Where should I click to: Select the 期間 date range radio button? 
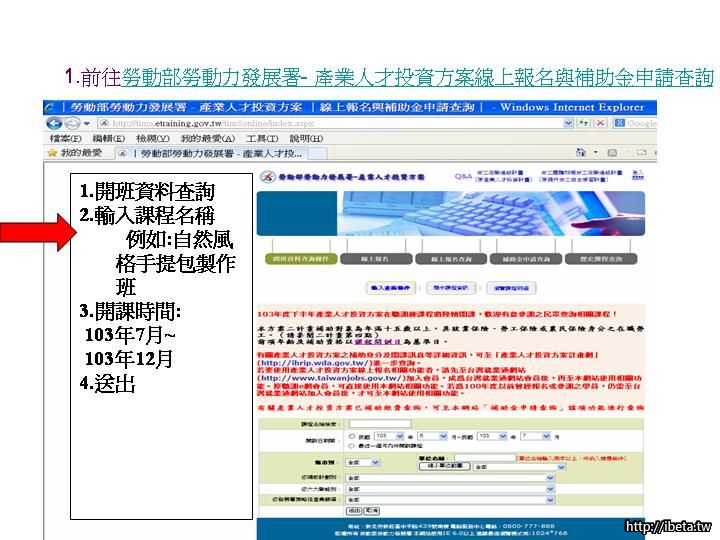(350, 437)
